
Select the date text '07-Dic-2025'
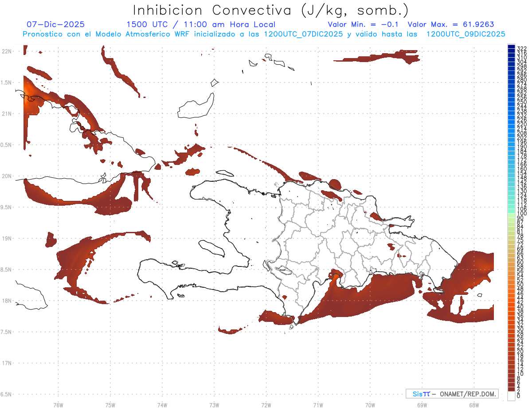pyautogui.click(x=56, y=24)
